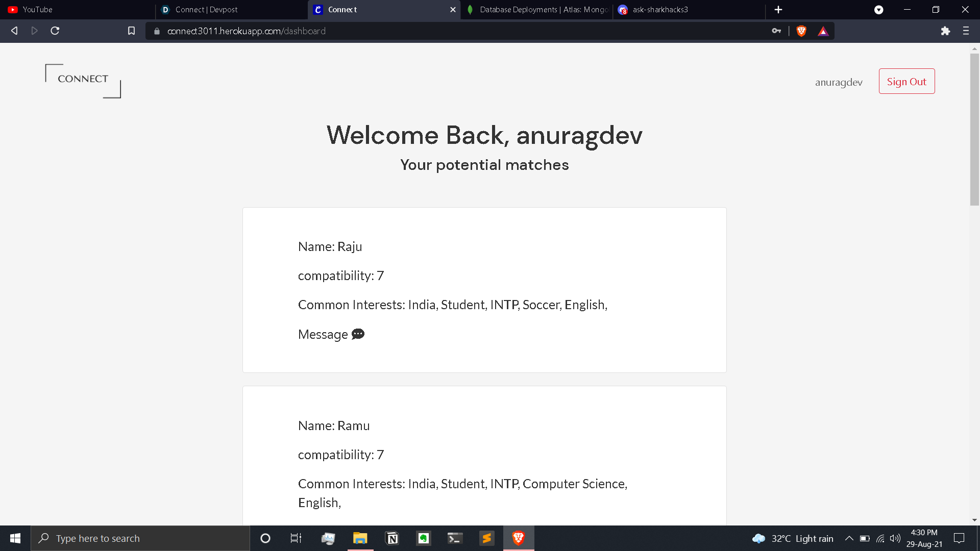Show hidden system tray icons
The height and width of the screenshot is (551, 980).
(x=849, y=538)
